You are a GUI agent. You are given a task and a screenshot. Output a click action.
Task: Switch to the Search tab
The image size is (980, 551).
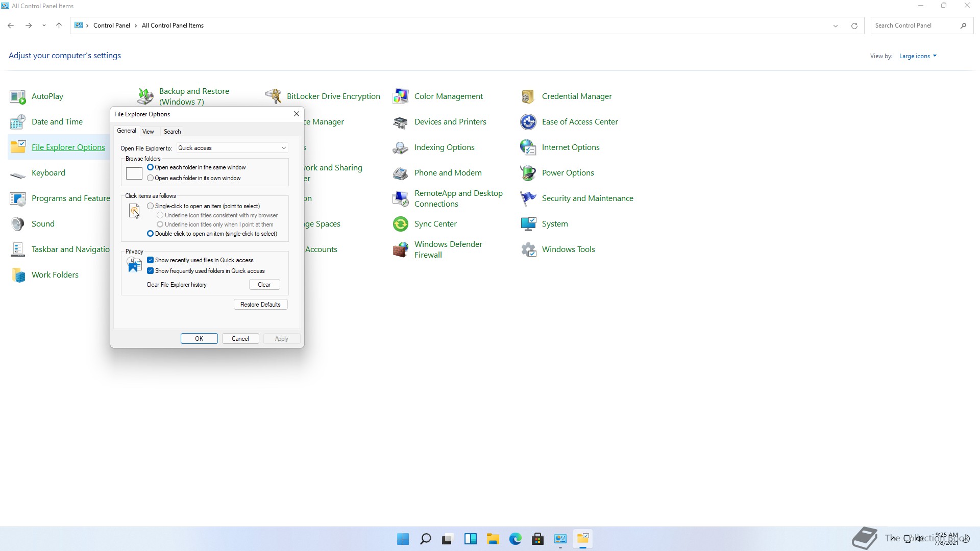tap(172, 132)
